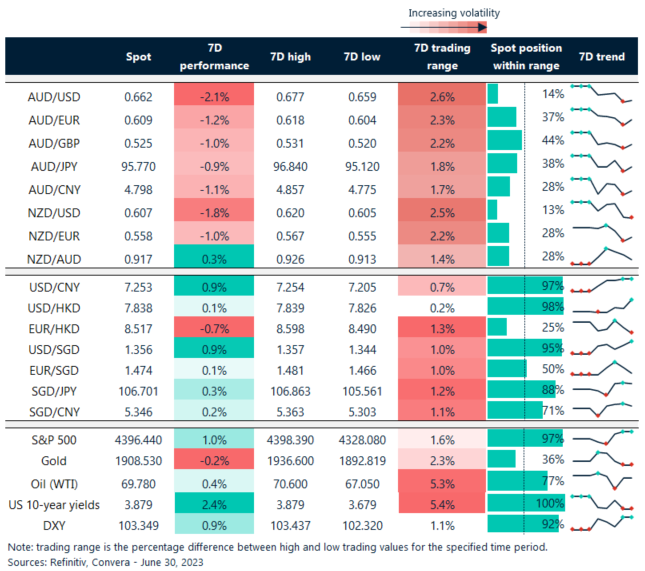This screenshot has width=645, height=571.
Task: Click the Spot position within range header
Action: [x=526, y=57]
